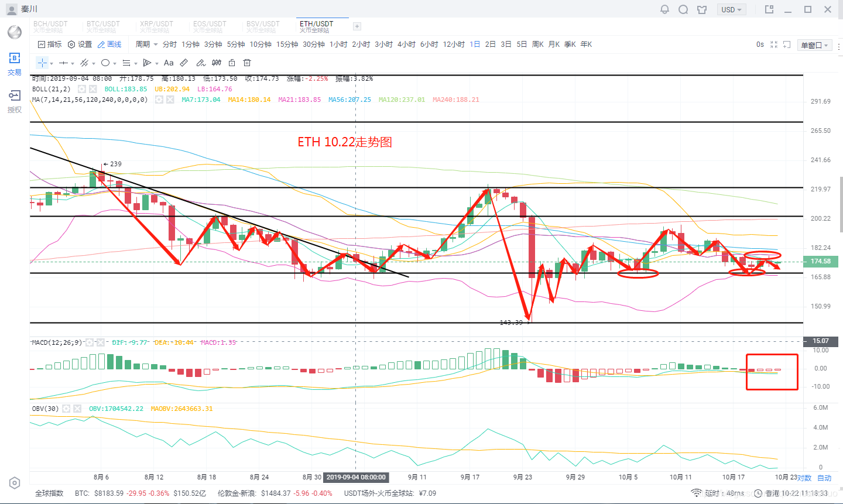Select the 分时 time-sharing view
This screenshot has height=504, width=843.
tap(170, 44)
